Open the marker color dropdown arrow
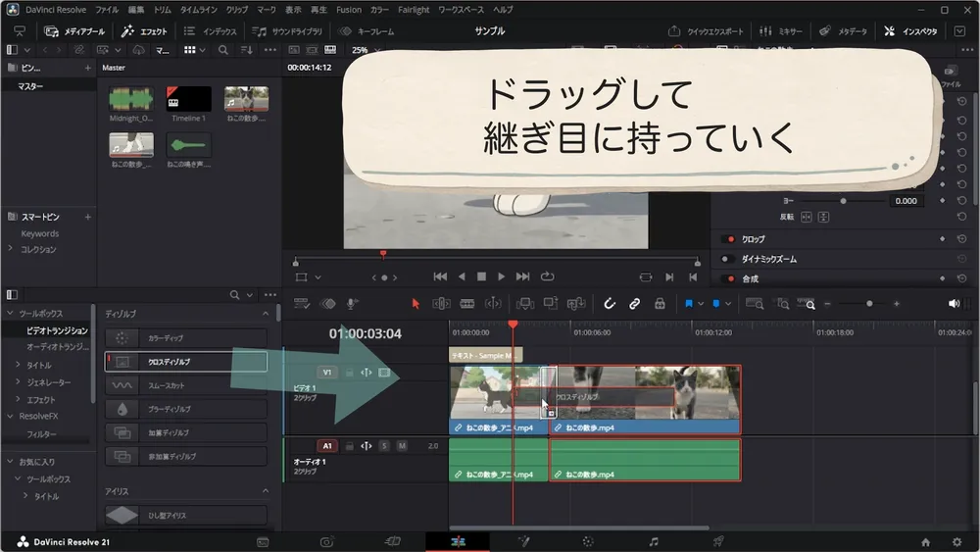980x552 pixels. pyautogui.click(x=728, y=304)
